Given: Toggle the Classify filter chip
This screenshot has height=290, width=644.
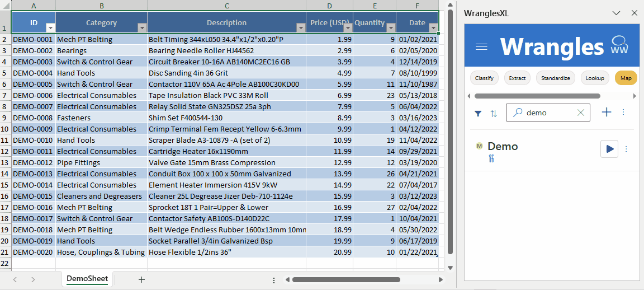Looking at the screenshot, I should [484, 78].
